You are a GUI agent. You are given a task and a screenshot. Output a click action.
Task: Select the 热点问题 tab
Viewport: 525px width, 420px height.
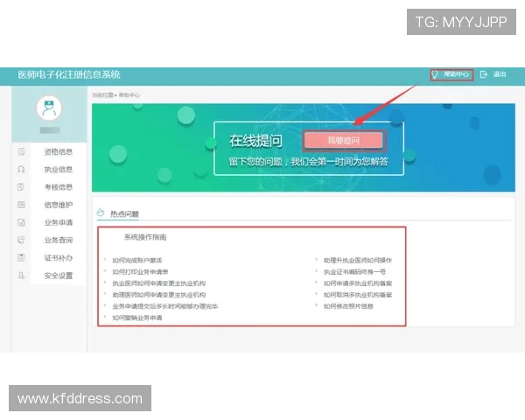tap(124, 214)
